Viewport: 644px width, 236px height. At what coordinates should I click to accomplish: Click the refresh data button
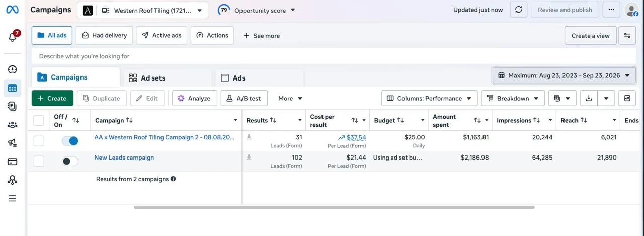pos(519,10)
